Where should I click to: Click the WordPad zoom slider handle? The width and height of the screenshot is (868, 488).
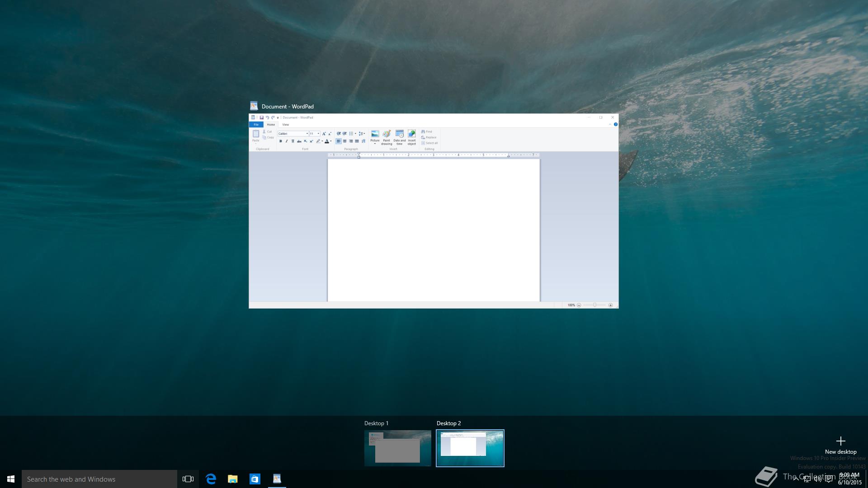(x=594, y=305)
